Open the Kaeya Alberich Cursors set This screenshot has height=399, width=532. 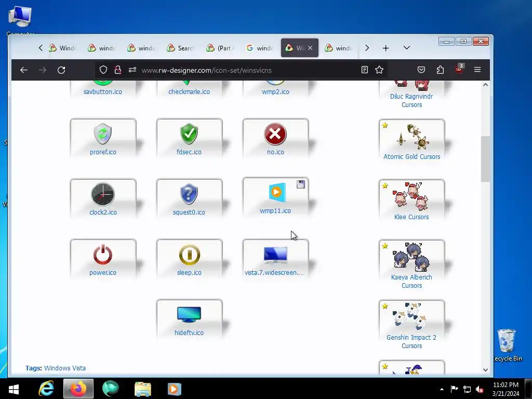pyautogui.click(x=411, y=257)
